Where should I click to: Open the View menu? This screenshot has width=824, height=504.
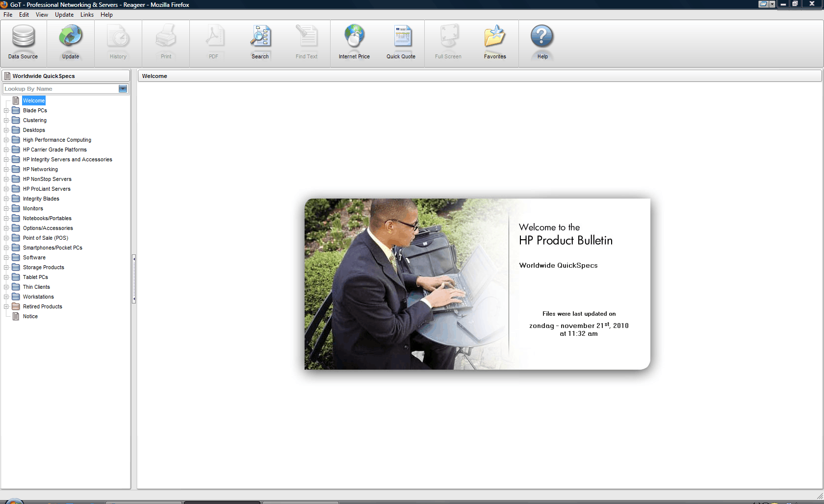tap(42, 15)
